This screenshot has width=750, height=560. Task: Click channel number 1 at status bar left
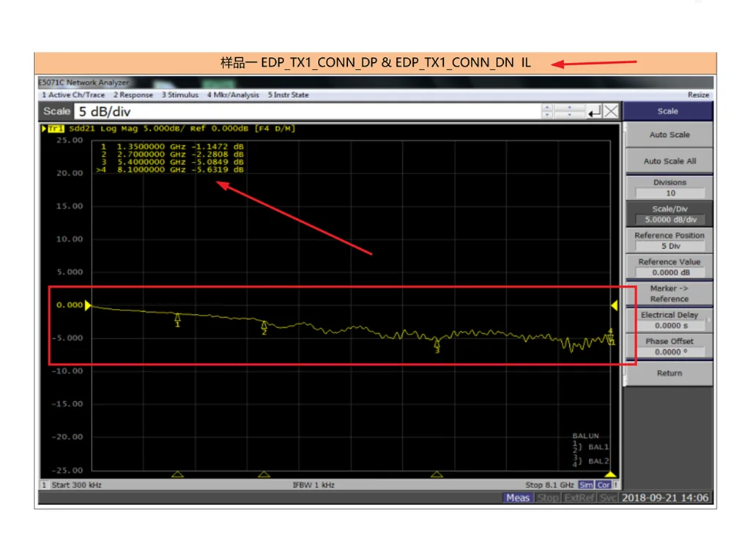click(x=44, y=485)
